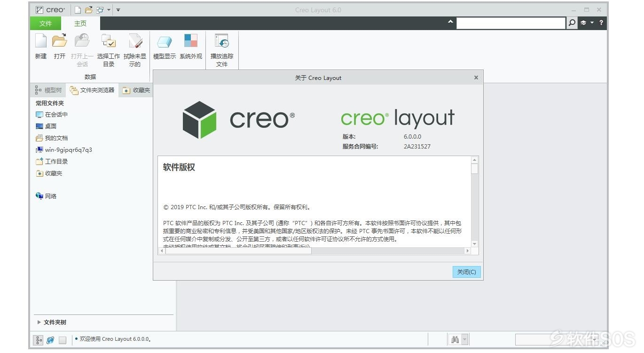This screenshot has width=644, height=353.
Task: Click the vertical scrollbar down arrow in About dialog
Action: [474, 244]
